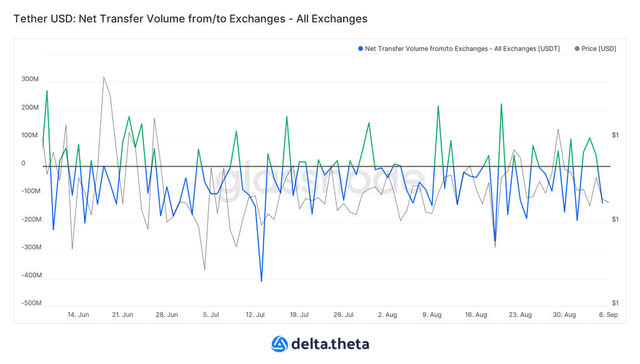Viewport: 640px width, 364px height.
Task: Select the 16. Aug date label
Action: click(476, 315)
